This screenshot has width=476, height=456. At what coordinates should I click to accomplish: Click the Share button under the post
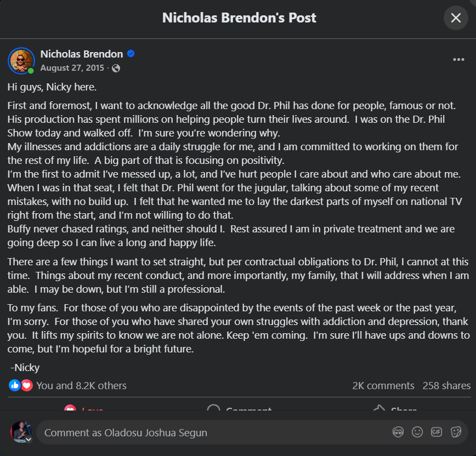(x=394, y=409)
